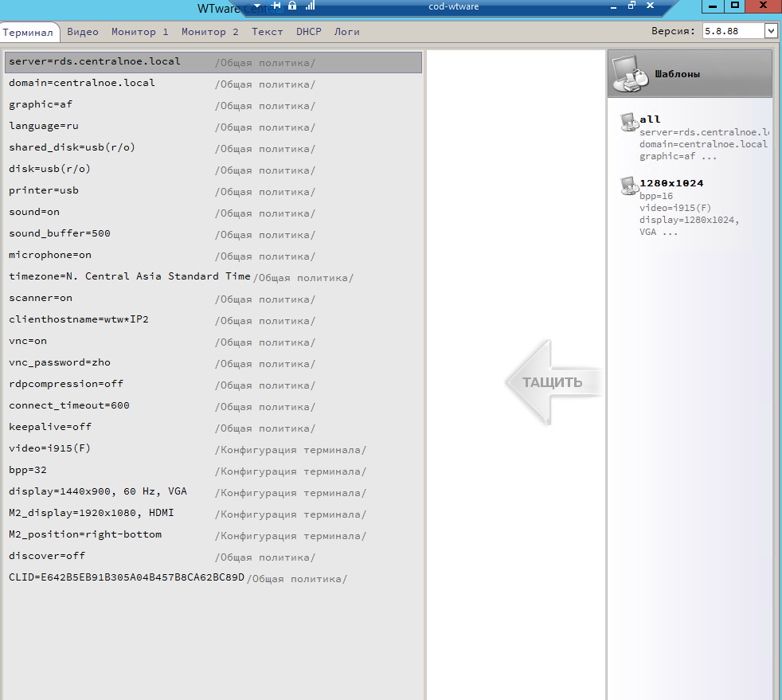
Task: Go to the DHCP tab
Action: click(x=308, y=32)
